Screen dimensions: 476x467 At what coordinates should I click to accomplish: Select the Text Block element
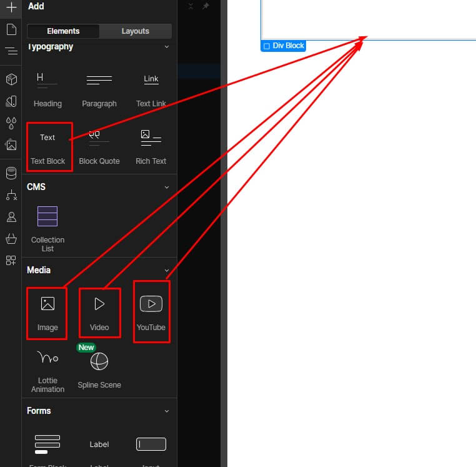(47, 148)
